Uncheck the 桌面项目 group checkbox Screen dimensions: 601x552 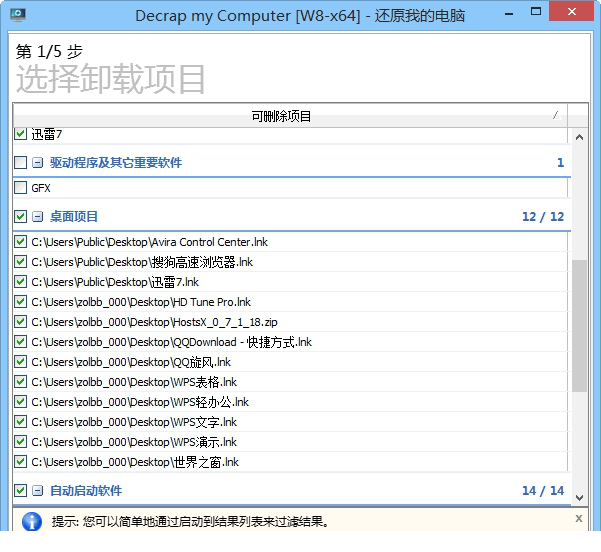[x=20, y=217]
